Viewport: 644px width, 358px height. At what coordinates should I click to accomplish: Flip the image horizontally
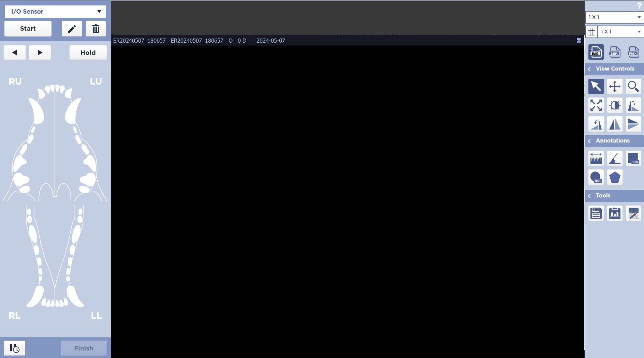(615, 124)
